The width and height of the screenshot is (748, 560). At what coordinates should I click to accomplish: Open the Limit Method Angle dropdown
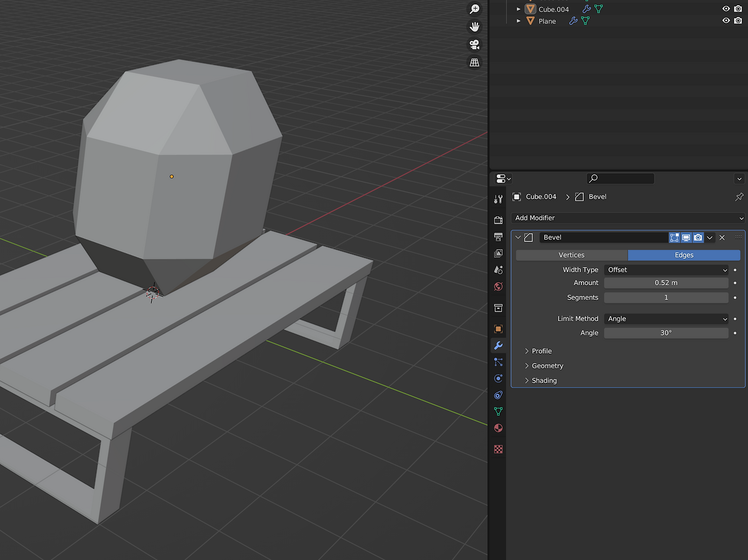tap(666, 319)
